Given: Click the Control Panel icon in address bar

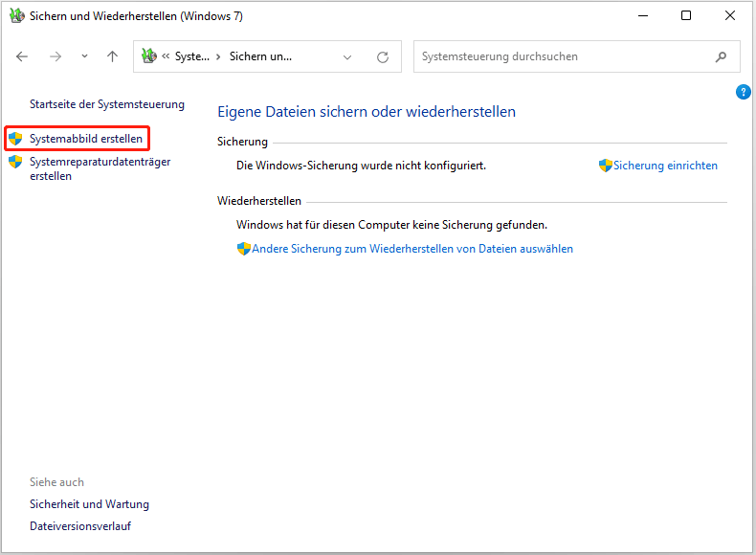Looking at the screenshot, I should tap(148, 56).
